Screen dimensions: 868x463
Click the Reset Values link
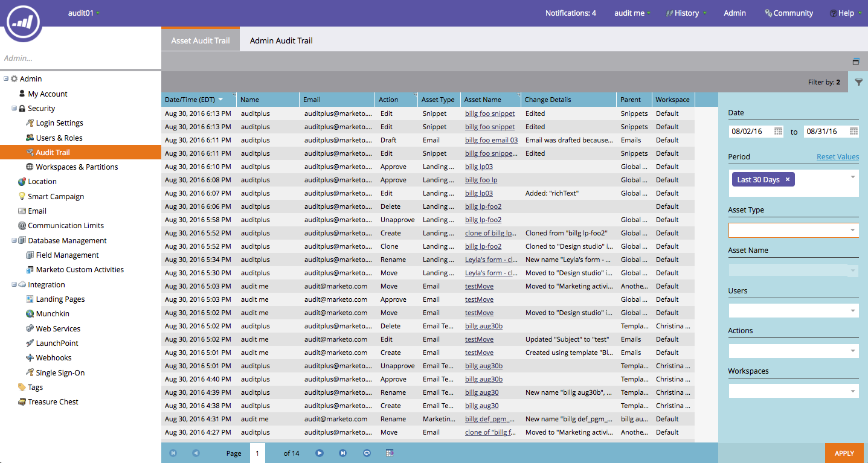pyautogui.click(x=837, y=157)
